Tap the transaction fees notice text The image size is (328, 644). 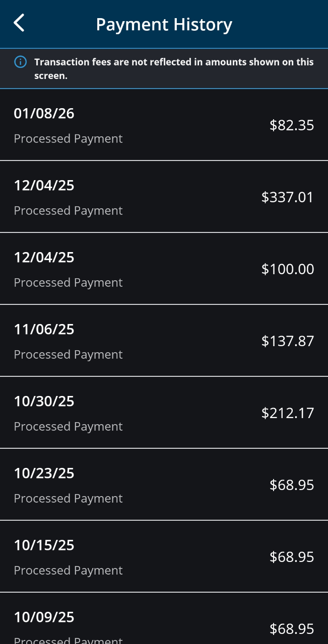coord(174,69)
